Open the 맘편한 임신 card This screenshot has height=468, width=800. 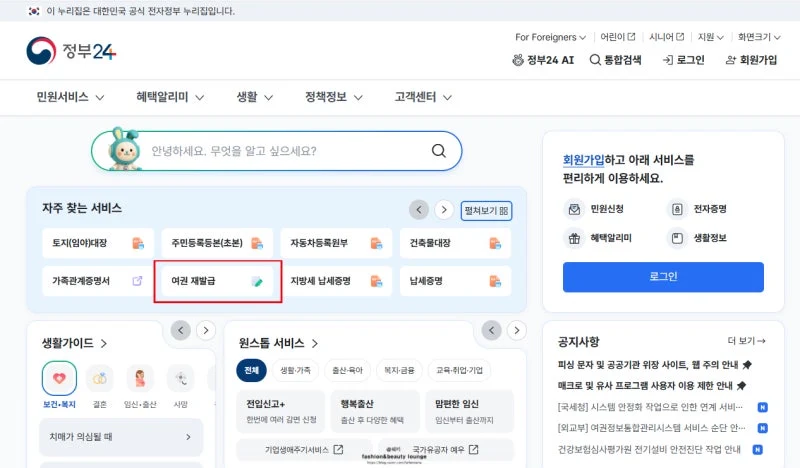pos(469,411)
